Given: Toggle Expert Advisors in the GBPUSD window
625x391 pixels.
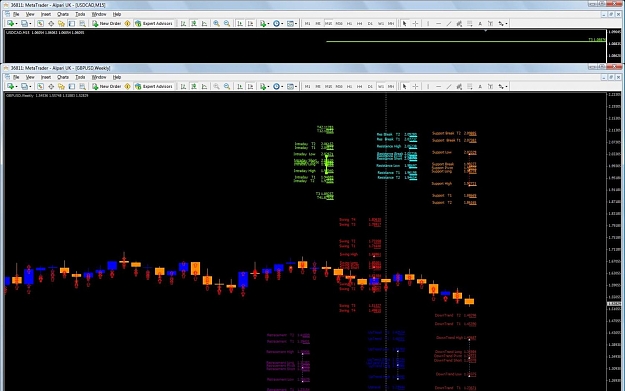Looking at the screenshot, I should pyautogui.click(x=153, y=86).
